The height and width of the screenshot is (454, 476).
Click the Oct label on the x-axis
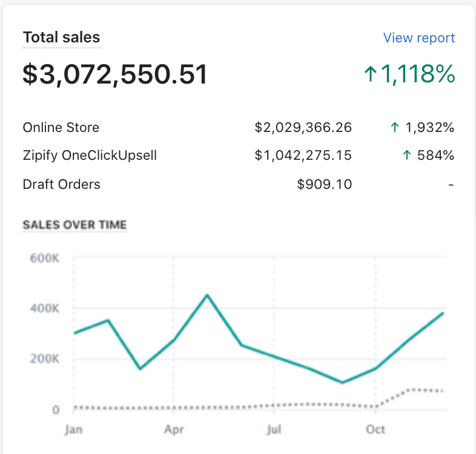(375, 430)
